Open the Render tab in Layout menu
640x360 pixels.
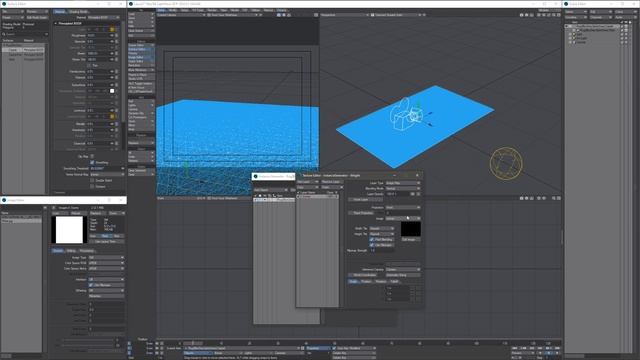[x=213, y=11]
